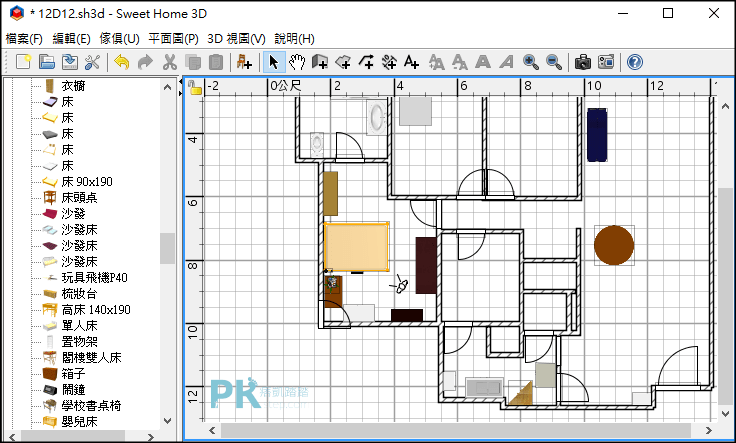This screenshot has width=736, height=443.
Task: Open preferences wrench icon
Action: 92,61
